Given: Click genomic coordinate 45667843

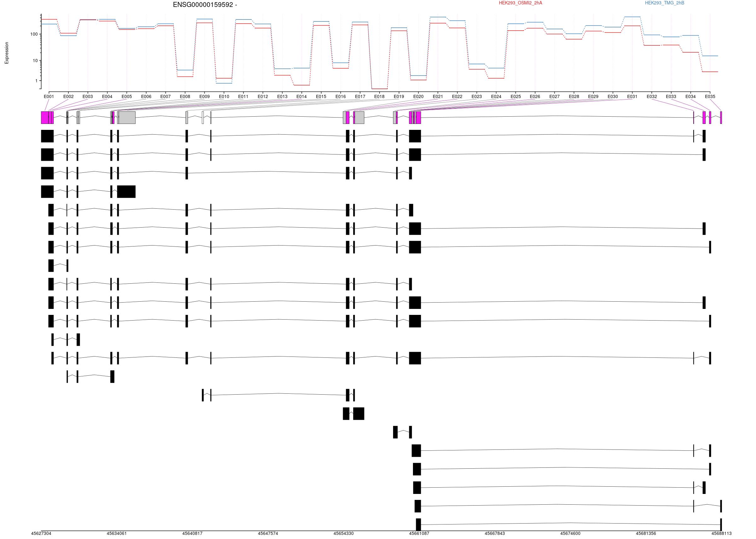Looking at the screenshot, I should pos(495,534).
